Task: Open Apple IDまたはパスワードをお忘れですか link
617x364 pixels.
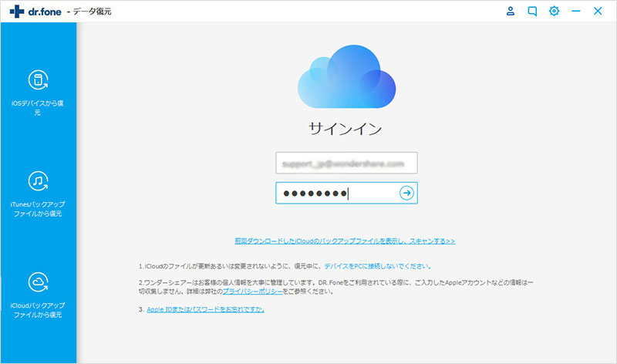Action: point(205,309)
